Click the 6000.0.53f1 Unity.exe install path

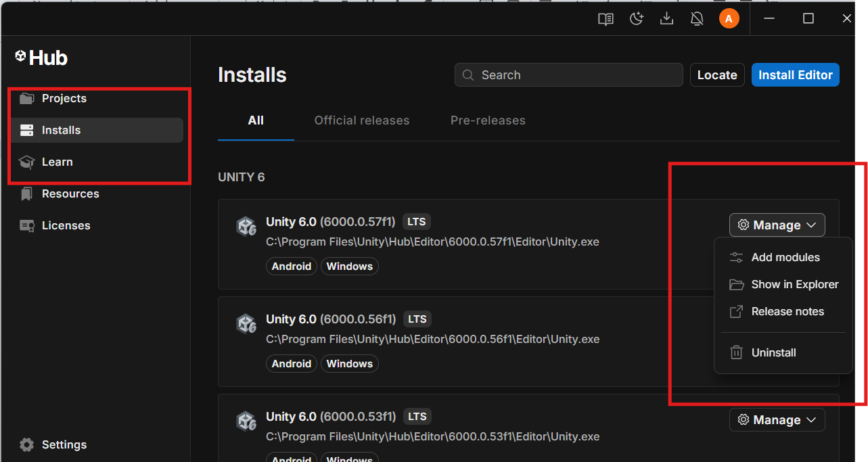(432, 436)
